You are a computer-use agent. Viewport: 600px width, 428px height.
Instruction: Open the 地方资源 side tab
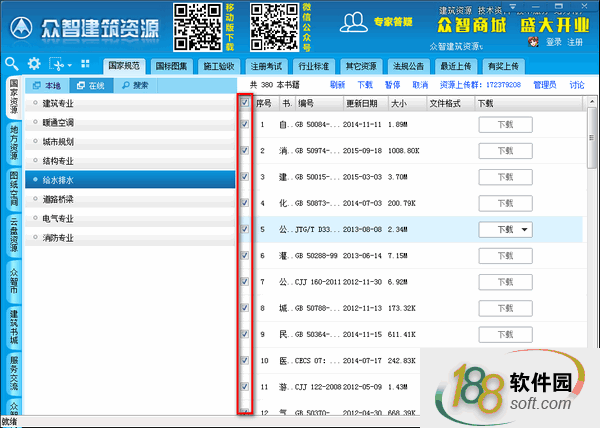point(14,143)
